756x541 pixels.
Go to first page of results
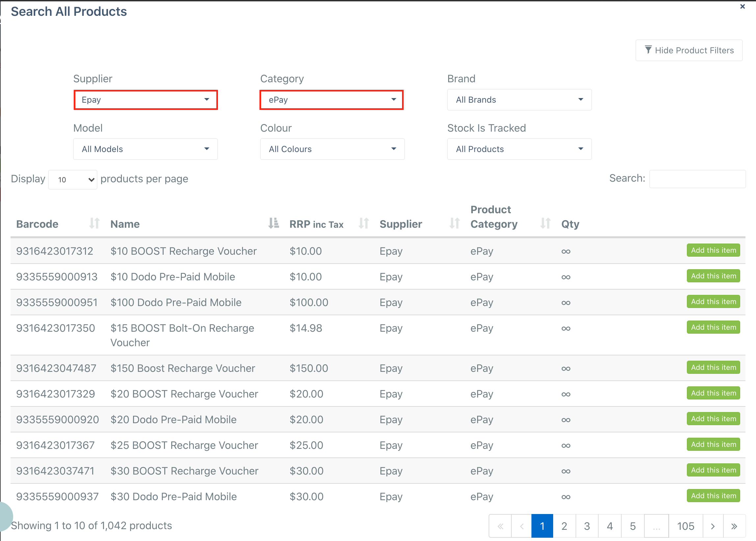pyautogui.click(x=500, y=526)
